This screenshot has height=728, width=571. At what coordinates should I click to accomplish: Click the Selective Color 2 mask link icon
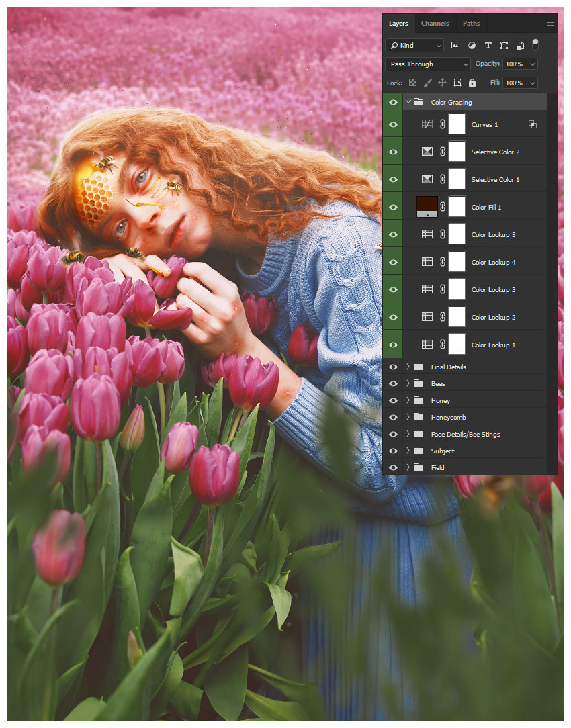[x=443, y=152]
